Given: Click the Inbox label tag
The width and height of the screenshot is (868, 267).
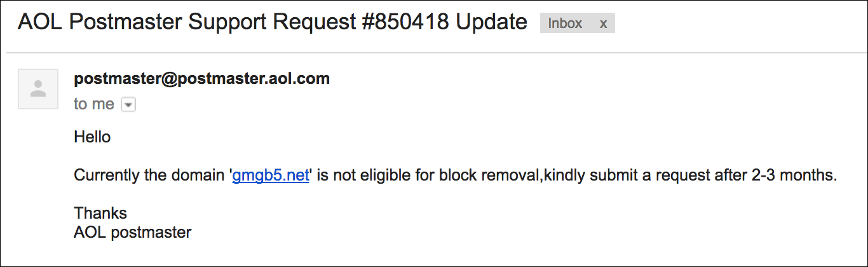Looking at the screenshot, I should click(x=565, y=24).
